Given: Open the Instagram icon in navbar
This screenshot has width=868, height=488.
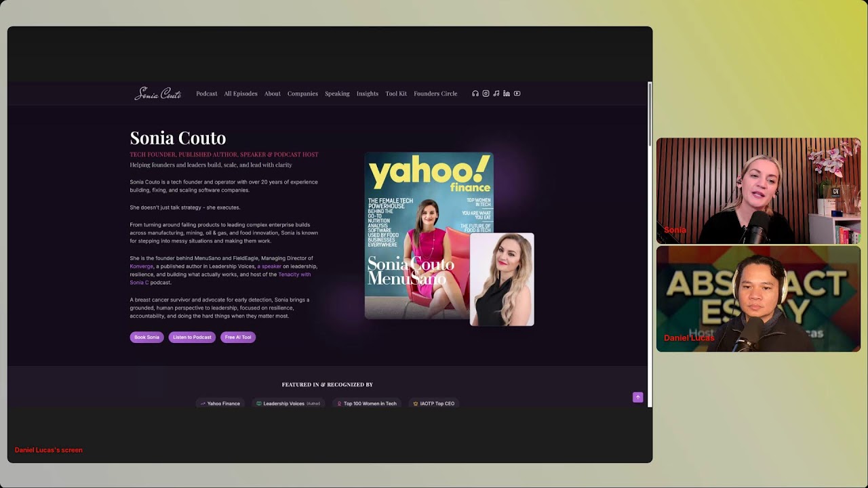Looking at the screenshot, I should [x=486, y=94].
